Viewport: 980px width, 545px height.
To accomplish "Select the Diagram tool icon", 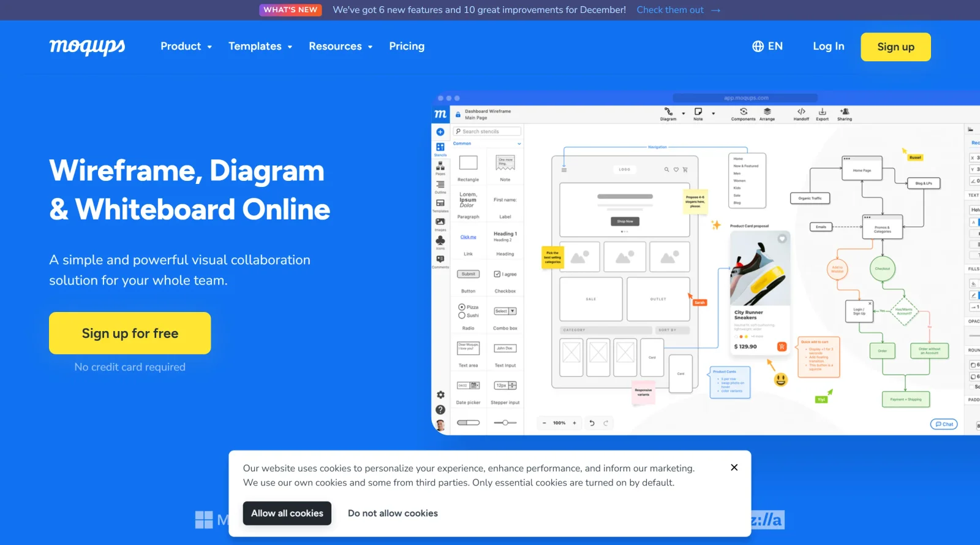I will click(668, 112).
